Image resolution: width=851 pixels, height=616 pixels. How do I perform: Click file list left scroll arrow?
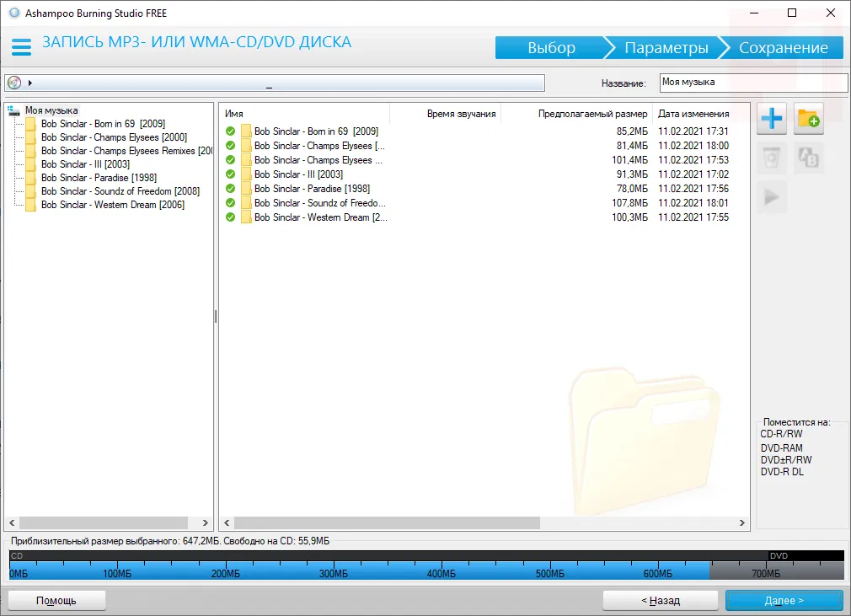[227, 522]
